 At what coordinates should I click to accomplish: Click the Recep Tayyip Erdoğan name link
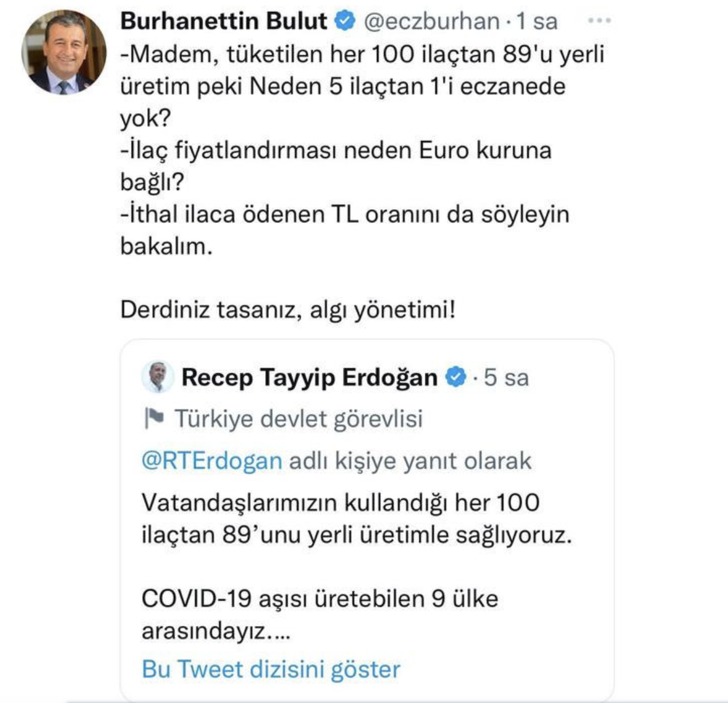[x=311, y=376]
